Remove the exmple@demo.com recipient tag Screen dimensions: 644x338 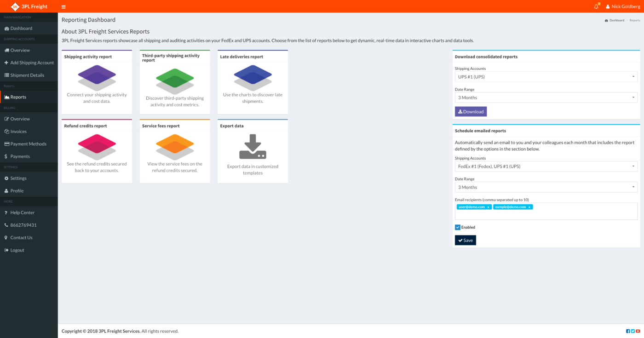pyautogui.click(x=529, y=207)
